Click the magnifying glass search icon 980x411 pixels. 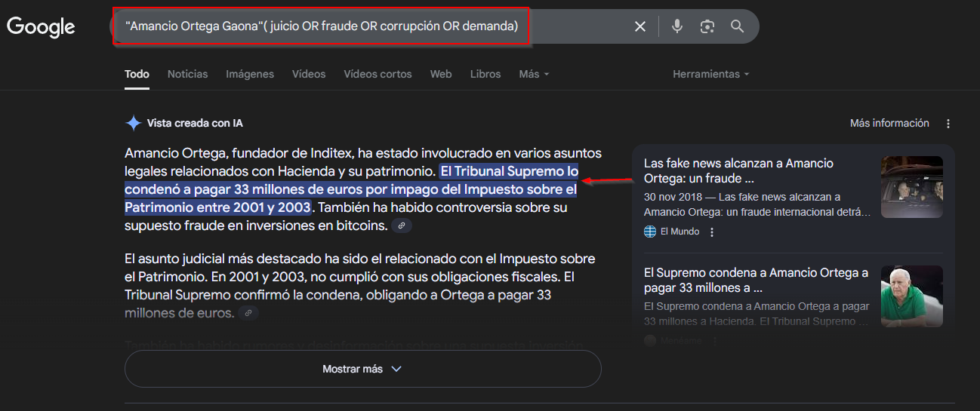click(737, 26)
